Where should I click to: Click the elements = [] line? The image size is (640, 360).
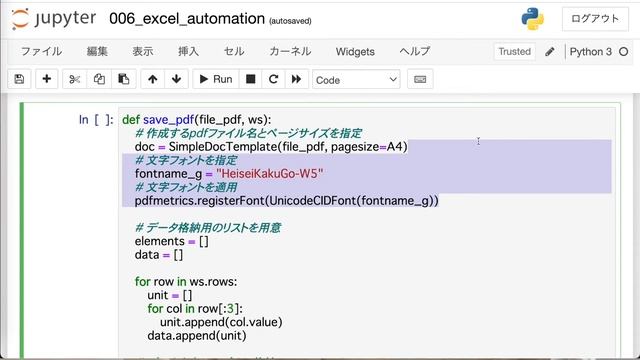point(171,241)
